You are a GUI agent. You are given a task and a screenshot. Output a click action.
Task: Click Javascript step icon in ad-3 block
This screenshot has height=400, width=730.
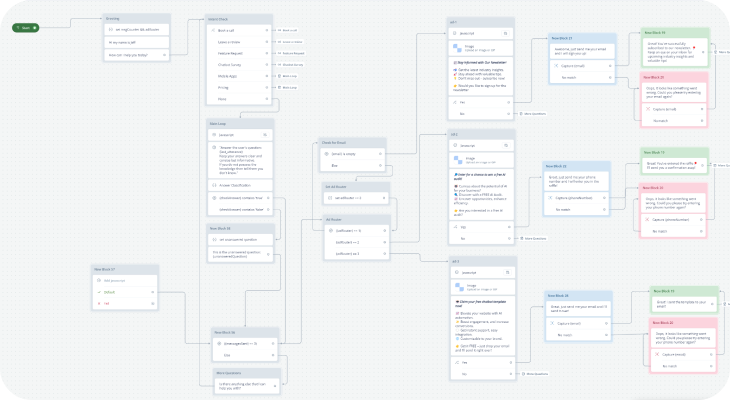point(457,272)
